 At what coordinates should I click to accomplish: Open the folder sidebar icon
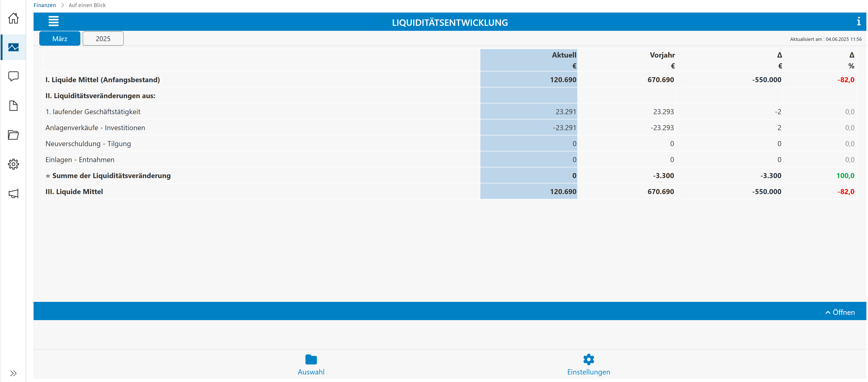click(13, 135)
